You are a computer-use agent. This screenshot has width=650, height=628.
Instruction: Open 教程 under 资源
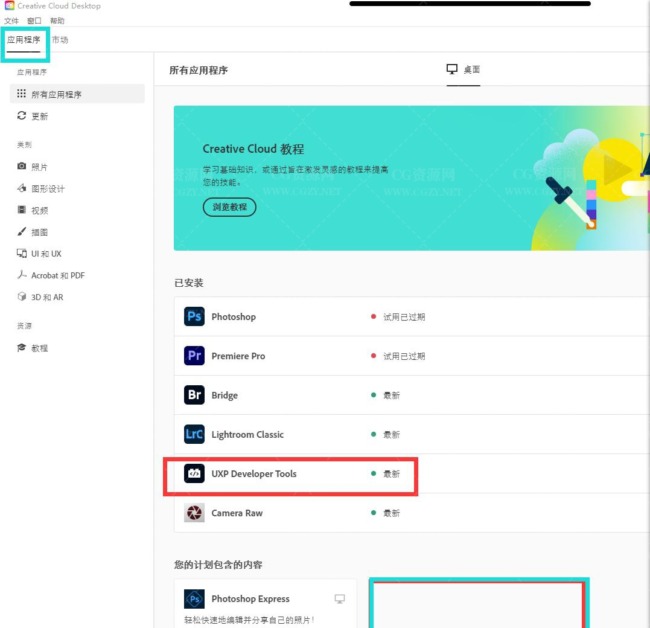(x=40, y=348)
